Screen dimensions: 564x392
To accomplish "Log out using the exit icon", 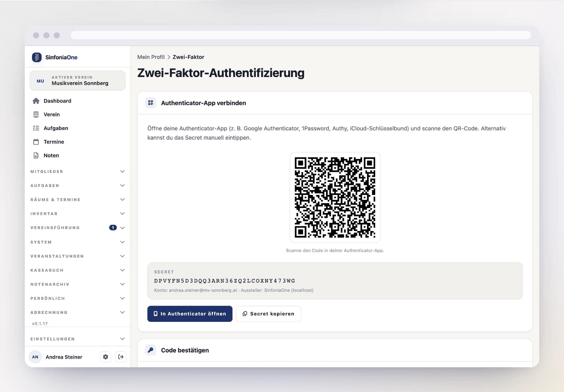I will click(121, 357).
